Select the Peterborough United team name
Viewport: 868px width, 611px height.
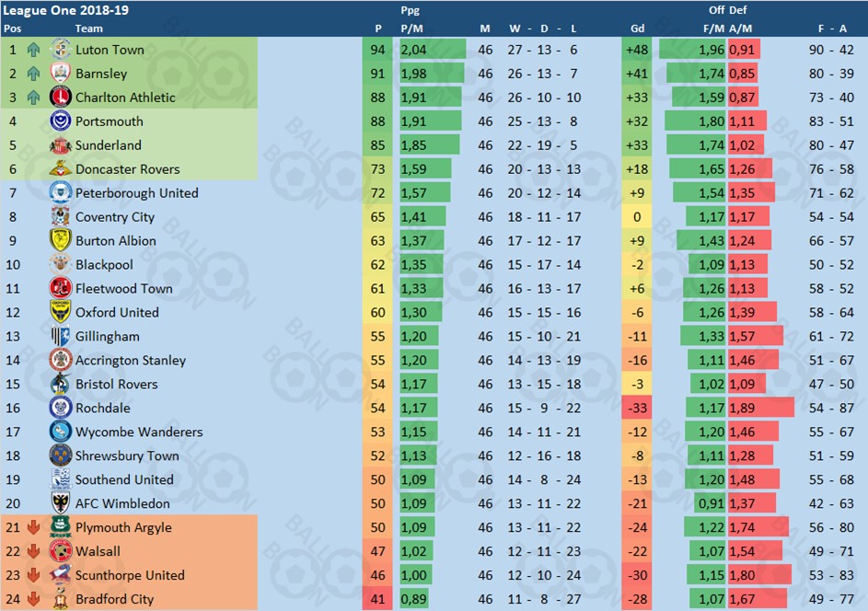tap(136, 193)
